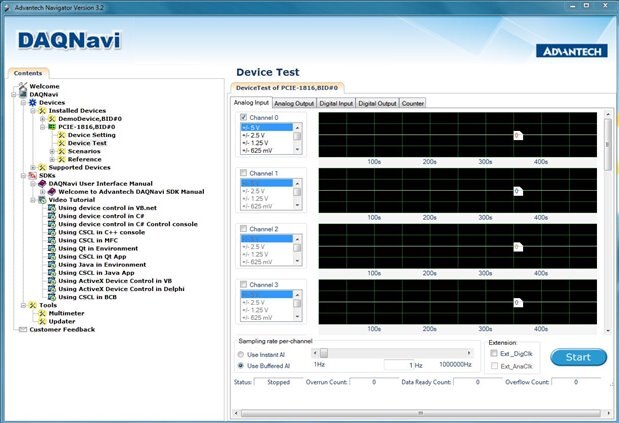Viewport: 619px width, 423px height.
Task: Click the Start button
Action: 578,357
